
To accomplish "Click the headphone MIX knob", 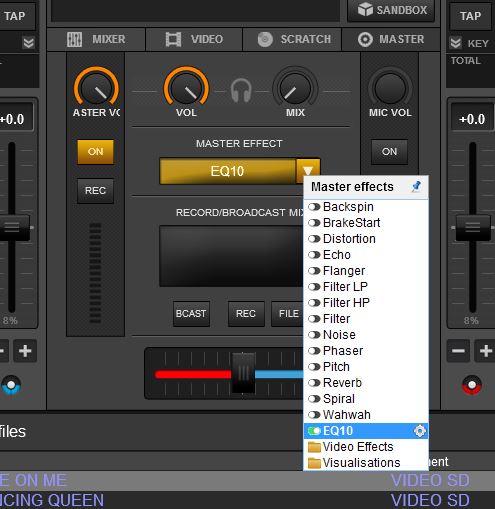I will pyautogui.click(x=295, y=88).
